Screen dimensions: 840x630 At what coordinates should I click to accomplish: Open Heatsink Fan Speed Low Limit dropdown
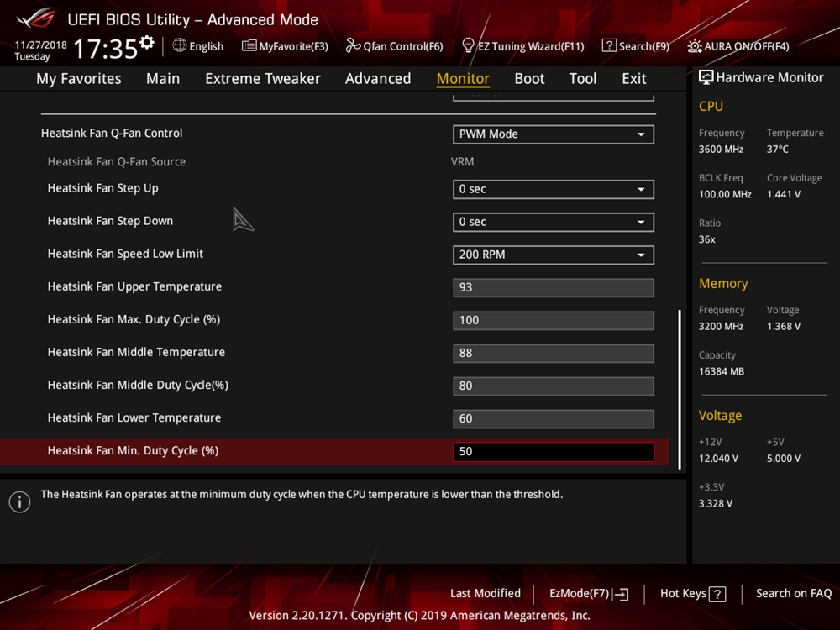[554, 255]
